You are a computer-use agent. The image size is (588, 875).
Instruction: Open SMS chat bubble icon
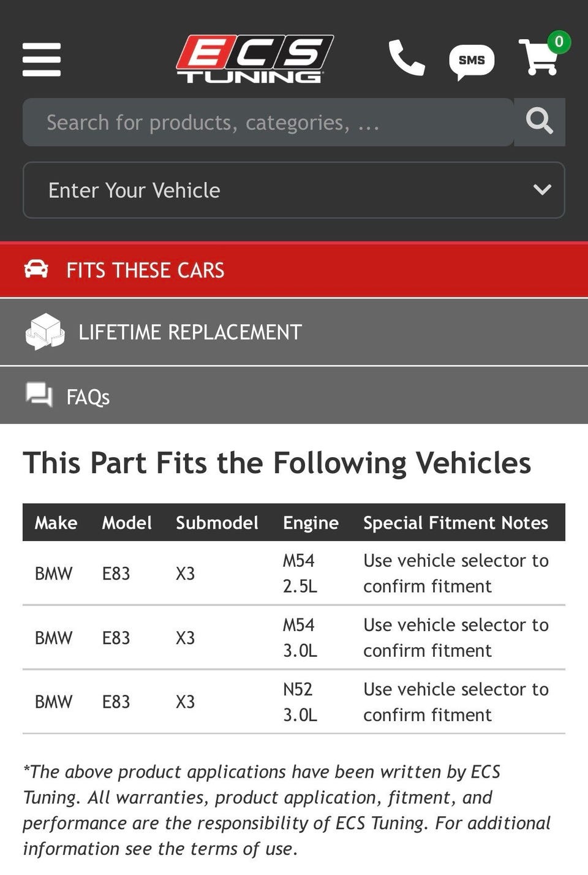tap(472, 62)
